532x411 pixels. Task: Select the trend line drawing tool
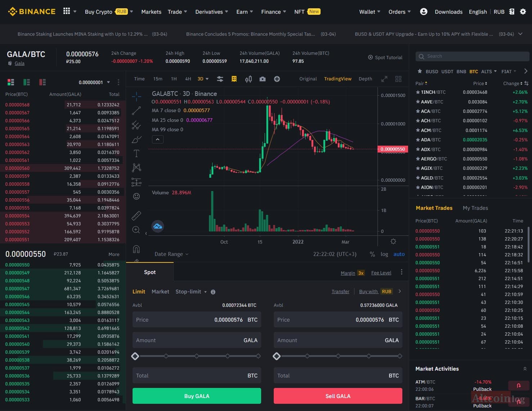136,111
